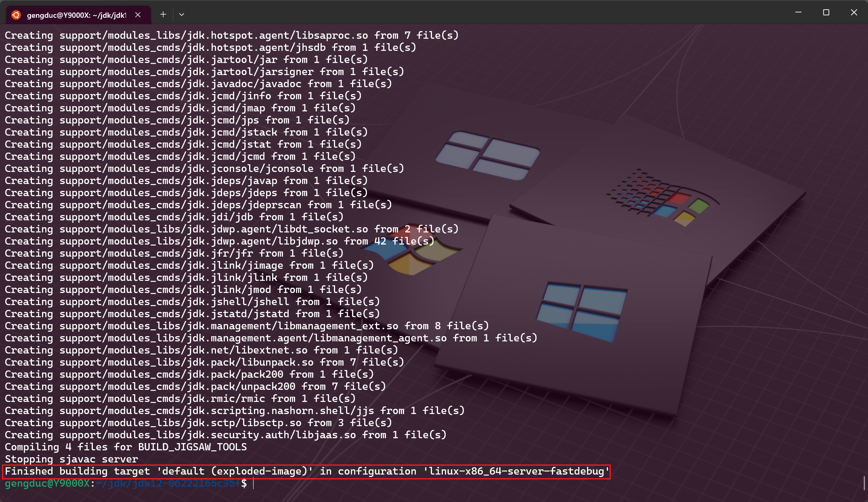Click the green gengduc@Y9000X prompt username
Screen dimensions: 868x502
[x=47, y=483]
